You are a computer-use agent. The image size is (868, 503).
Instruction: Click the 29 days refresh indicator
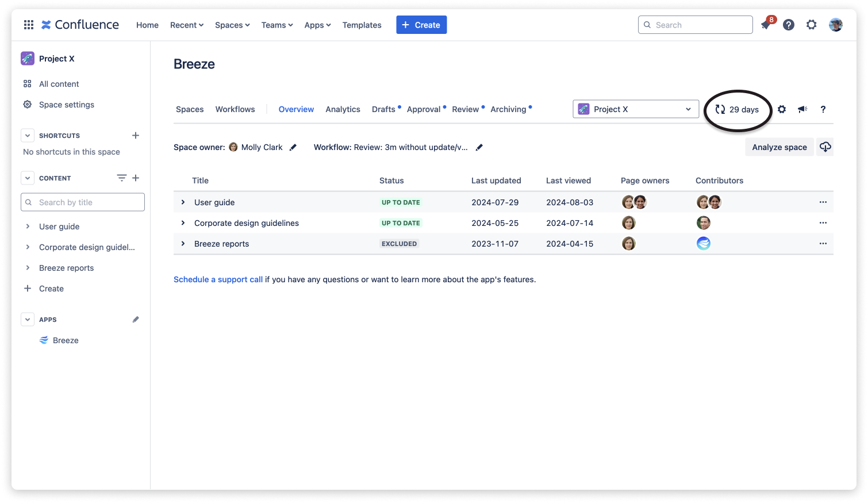738,109
